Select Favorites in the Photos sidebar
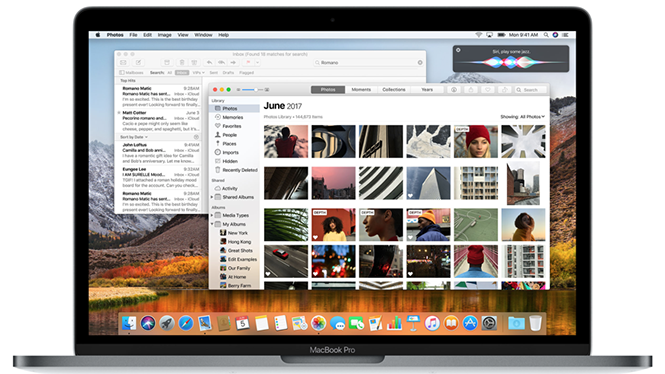 [235, 126]
